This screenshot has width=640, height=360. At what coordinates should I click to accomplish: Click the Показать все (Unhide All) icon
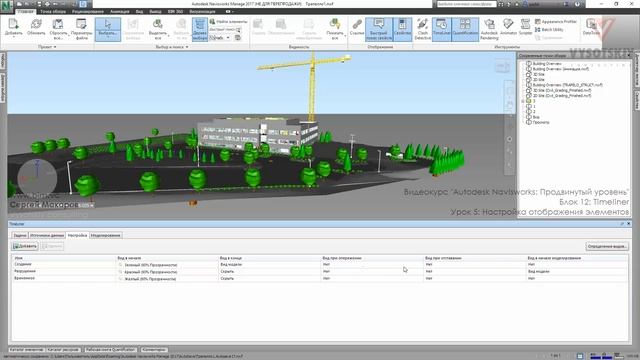335,29
